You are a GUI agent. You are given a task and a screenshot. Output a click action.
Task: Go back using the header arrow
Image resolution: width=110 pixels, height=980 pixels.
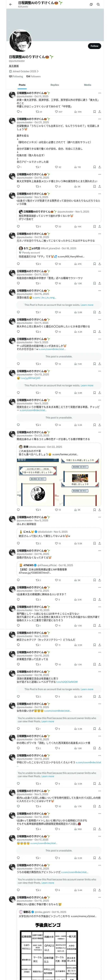coord(11,5)
